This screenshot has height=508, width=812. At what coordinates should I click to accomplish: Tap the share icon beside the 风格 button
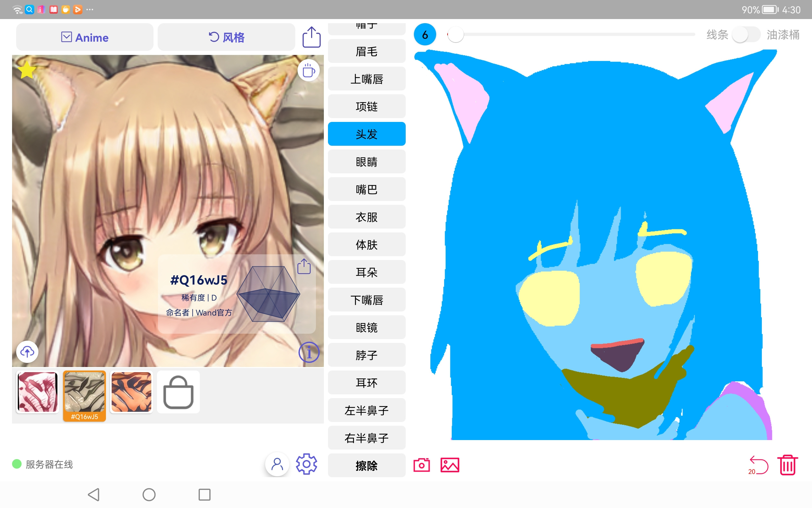(x=311, y=37)
